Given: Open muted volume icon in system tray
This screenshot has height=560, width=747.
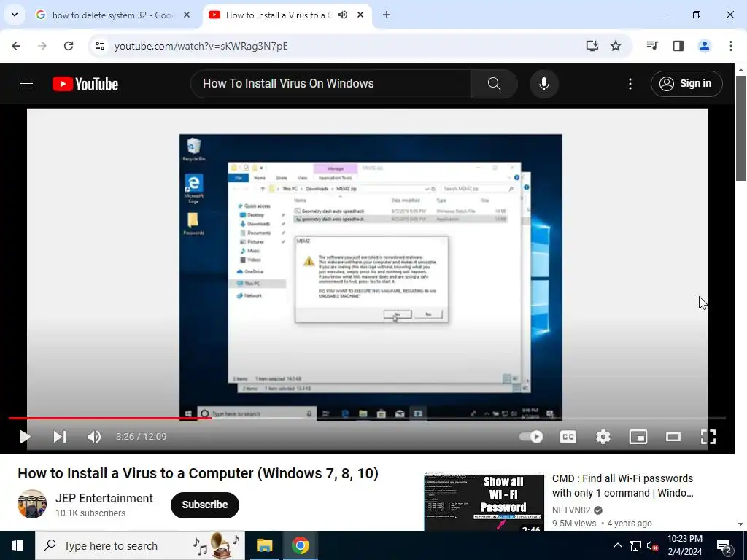Looking at the screenshot, I should pyautogui.click(x=652, y=545).
